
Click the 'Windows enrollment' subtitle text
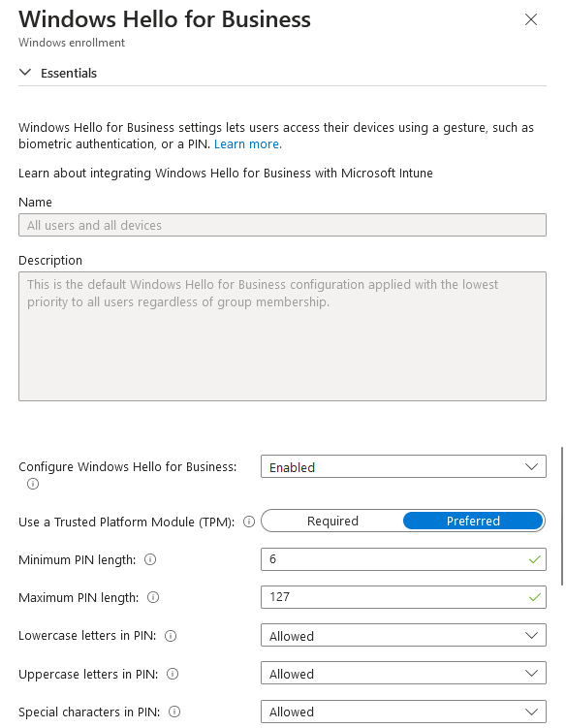72,43
